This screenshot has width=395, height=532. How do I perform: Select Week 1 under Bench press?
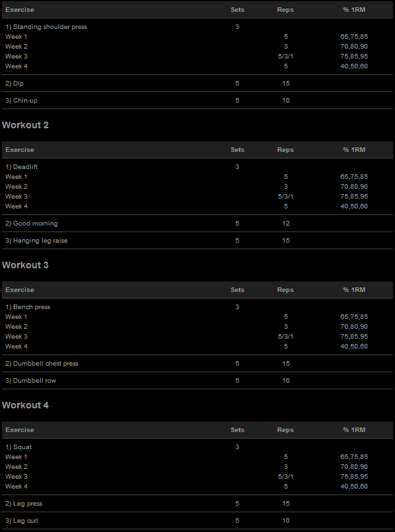pyautogui.click(x=16, y=317)
